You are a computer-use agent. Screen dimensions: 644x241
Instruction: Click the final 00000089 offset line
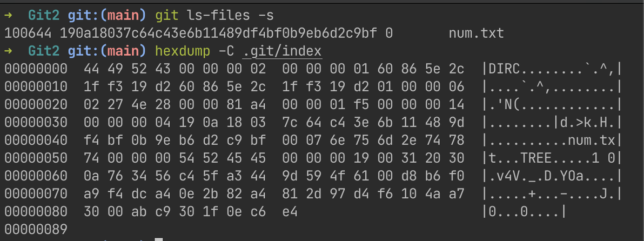[36, 229]
